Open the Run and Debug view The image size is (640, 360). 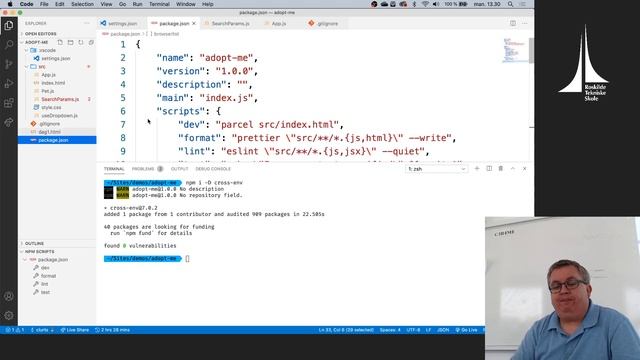[9, 84]
